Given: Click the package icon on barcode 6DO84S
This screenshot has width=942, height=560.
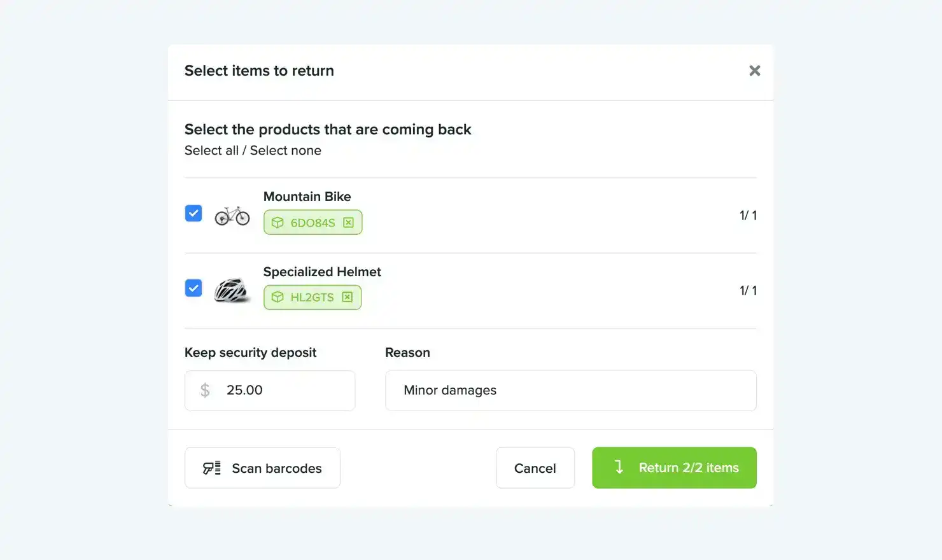Looking at the screenshot, I should tap(278, 223).
